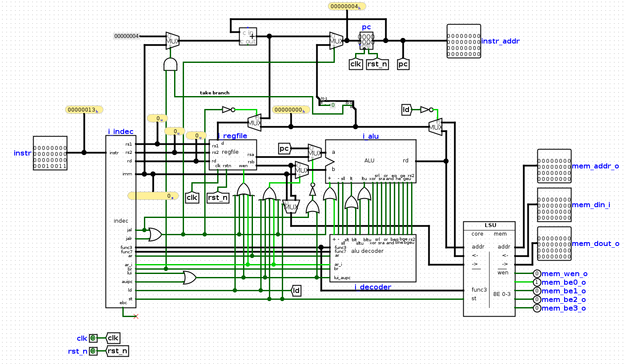
Task: Click the mem_be2_o output indicator
Action: pos(537,299)
